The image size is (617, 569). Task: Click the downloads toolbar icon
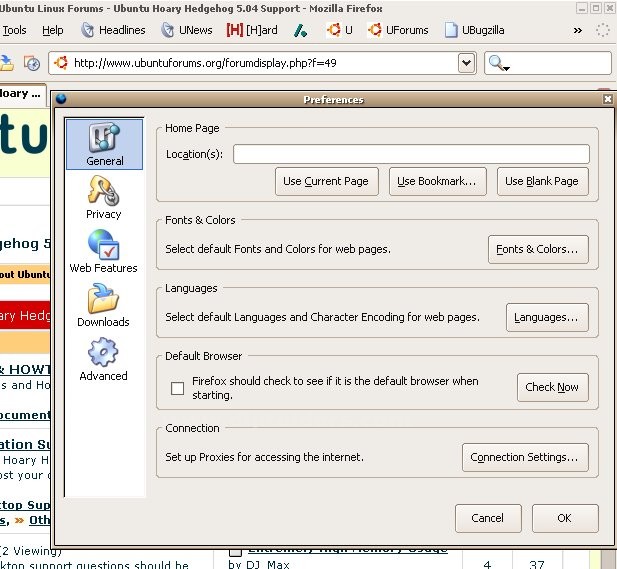tap(7, 63)
